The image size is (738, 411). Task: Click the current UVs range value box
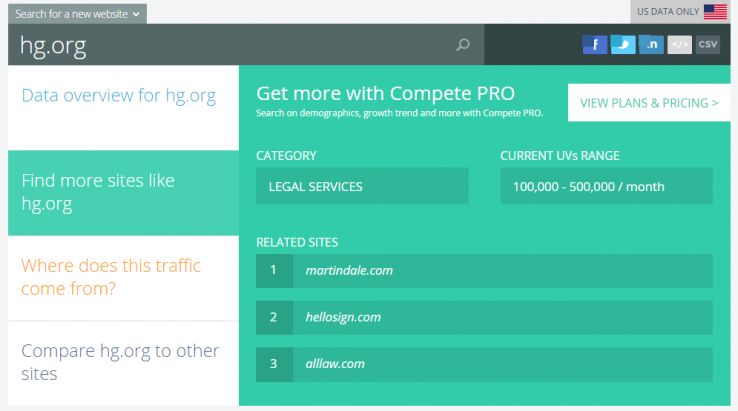pyautogui.click(x=606, y=186)
